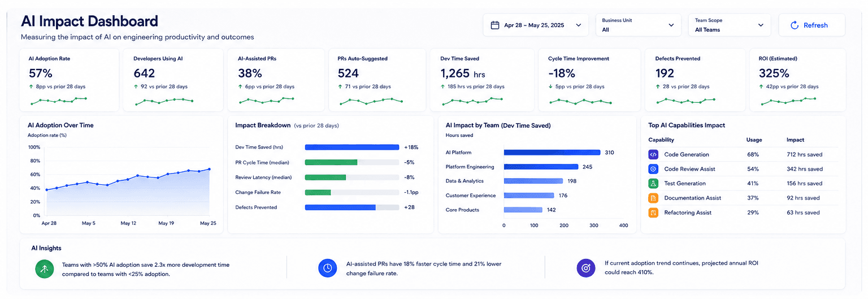Screen dimensions: 868x299
Task: Click the Code Review Assist icon
Action: point(653,169)
